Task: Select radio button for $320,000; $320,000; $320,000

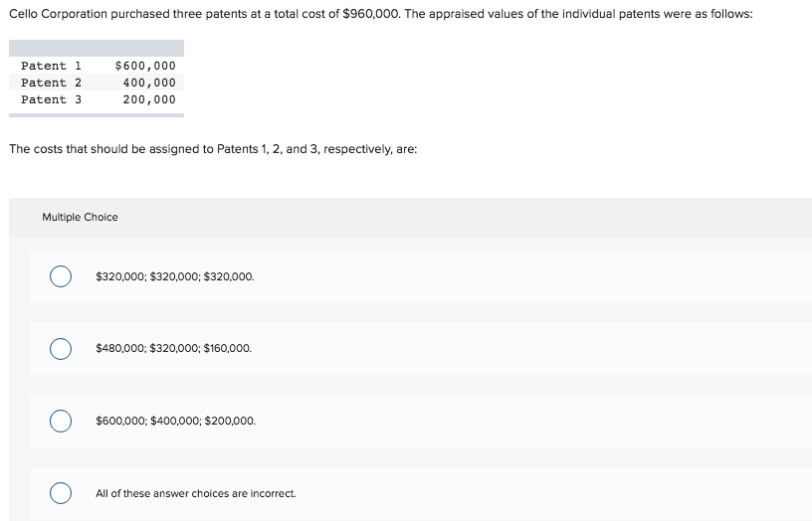Action: click(61, 276)
